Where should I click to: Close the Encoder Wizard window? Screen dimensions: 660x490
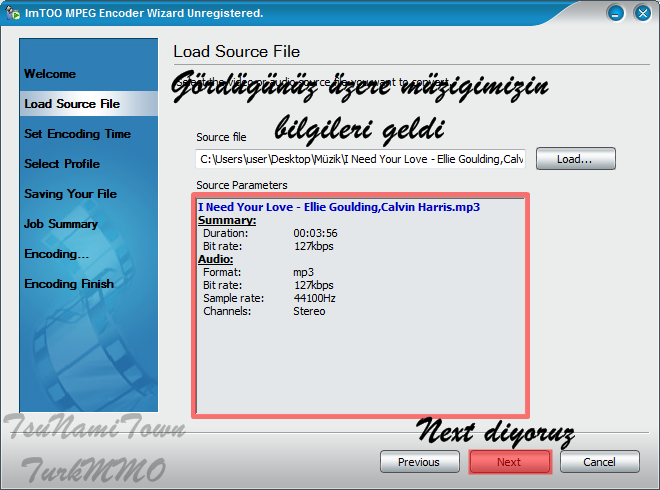(643, 13)
